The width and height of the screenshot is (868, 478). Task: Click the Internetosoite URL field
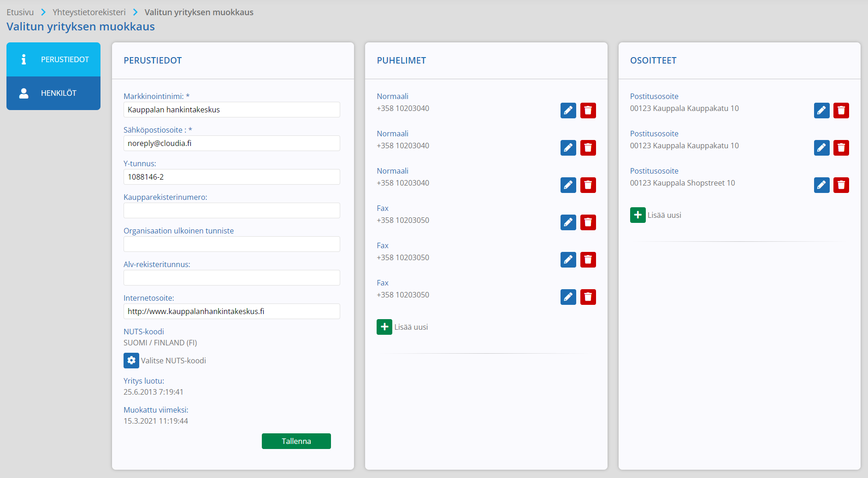click(232, 311)
